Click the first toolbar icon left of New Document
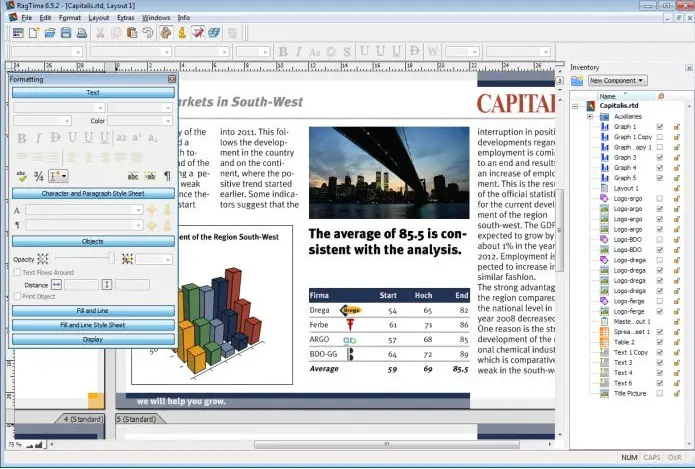Screen dimensions: 695x469 18,33
